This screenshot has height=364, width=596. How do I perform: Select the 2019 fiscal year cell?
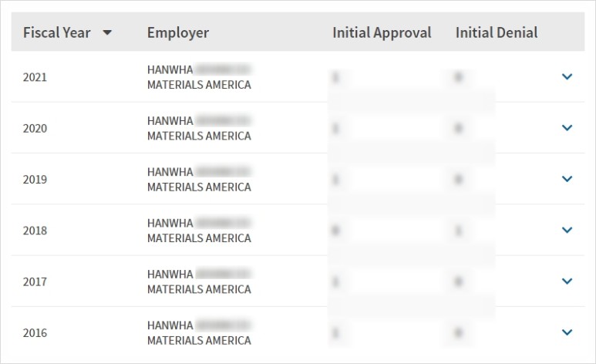pos(35,179)
